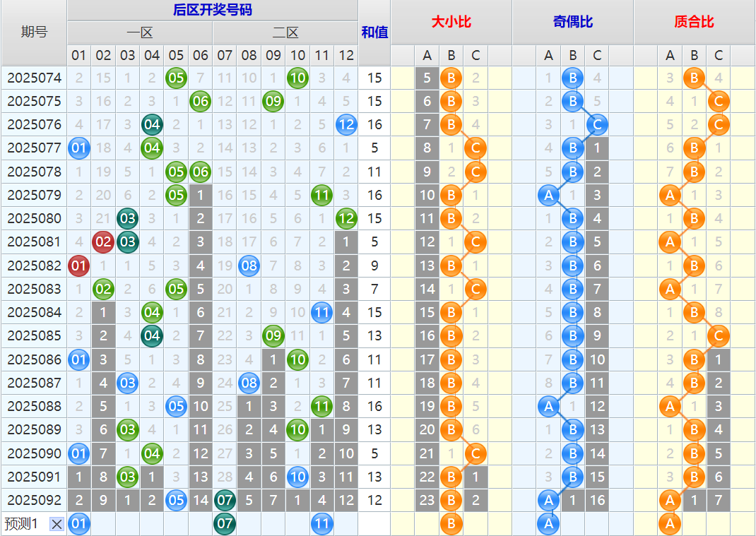The width and height of the screenshot is (756, 536).
Task: Click green ball 09 in row 2025085
Action: [273, 335]
